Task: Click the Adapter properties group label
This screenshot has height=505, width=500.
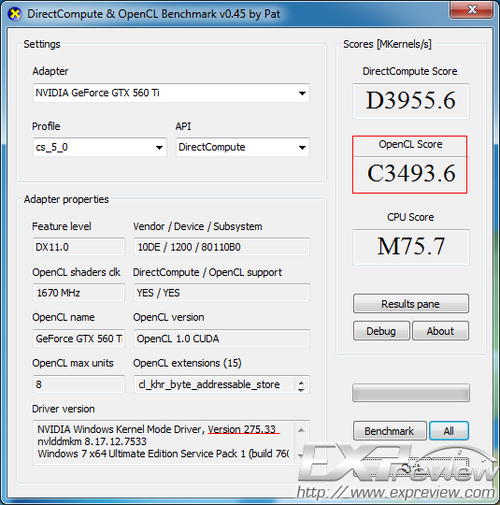Action: [66, 199]
